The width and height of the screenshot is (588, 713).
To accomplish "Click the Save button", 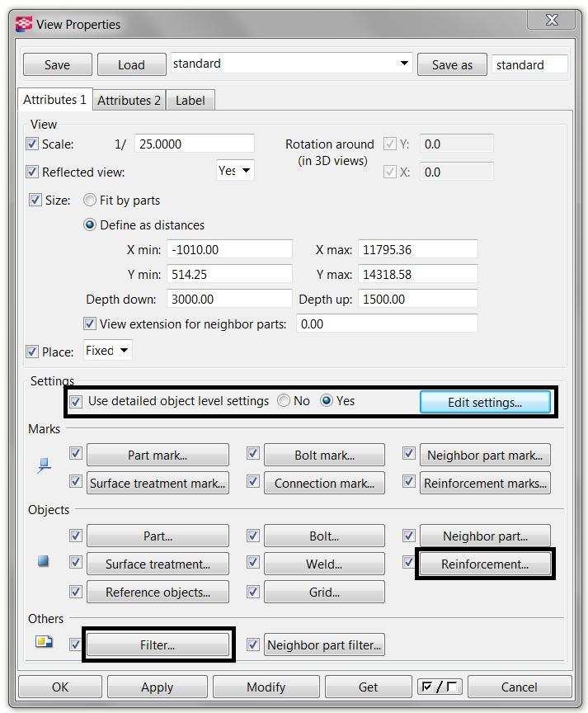I will 57,64.
